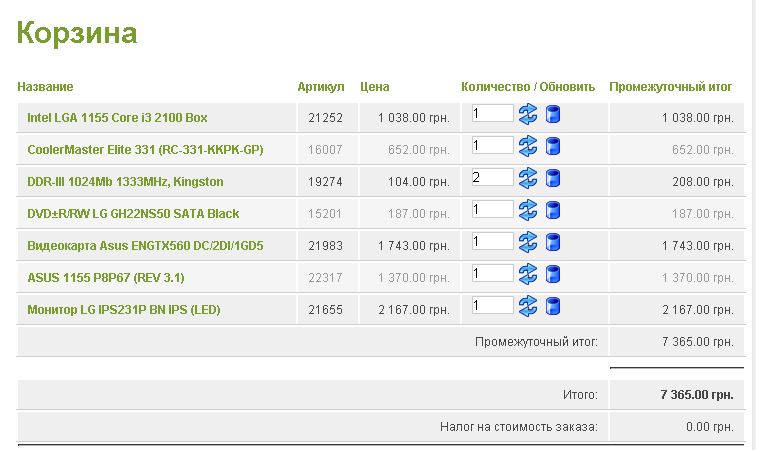Image resolution: width=758 pixels, height=450 pixels.
Task: Remove CoolerMaster Elite 331 from cart
Action: click(x=553, y=146)
